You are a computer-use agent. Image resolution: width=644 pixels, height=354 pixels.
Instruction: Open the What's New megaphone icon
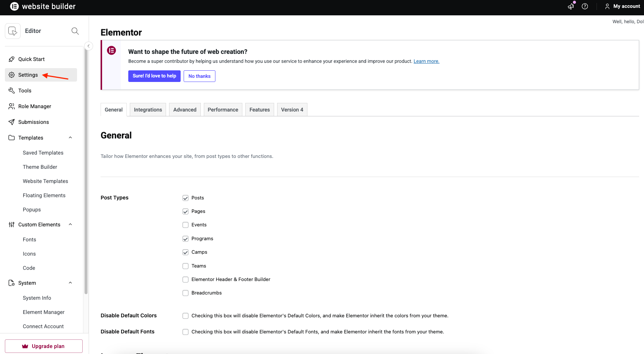coord(571,6)
